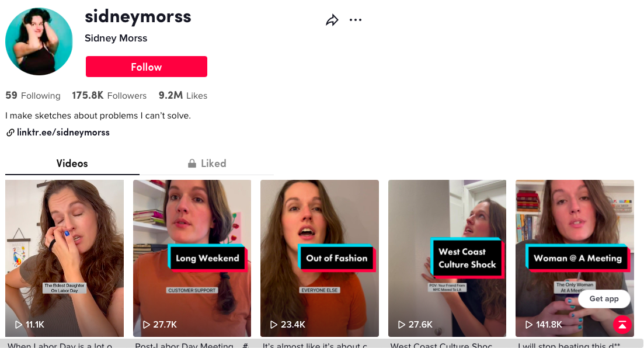The width and height of the screenshot is (644, 348).
Task: Click the play icon beside 11.1K views
Action: pos(19,325)
